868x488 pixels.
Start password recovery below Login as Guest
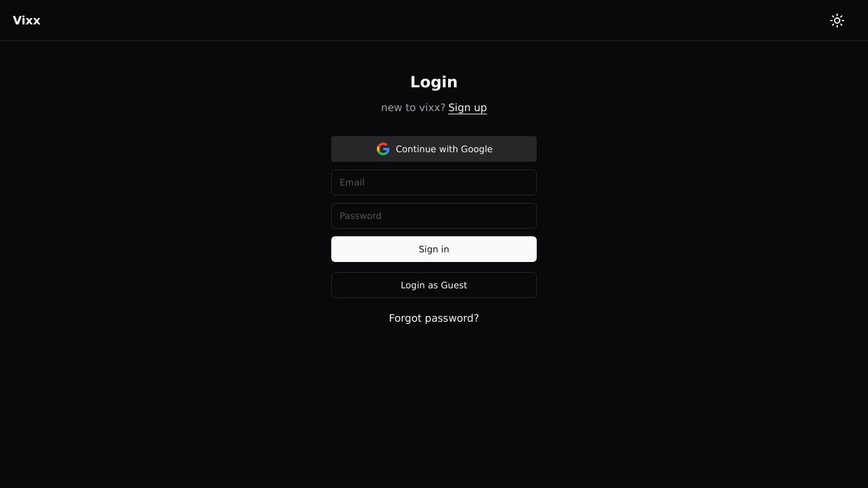click(x=434, y=318)
